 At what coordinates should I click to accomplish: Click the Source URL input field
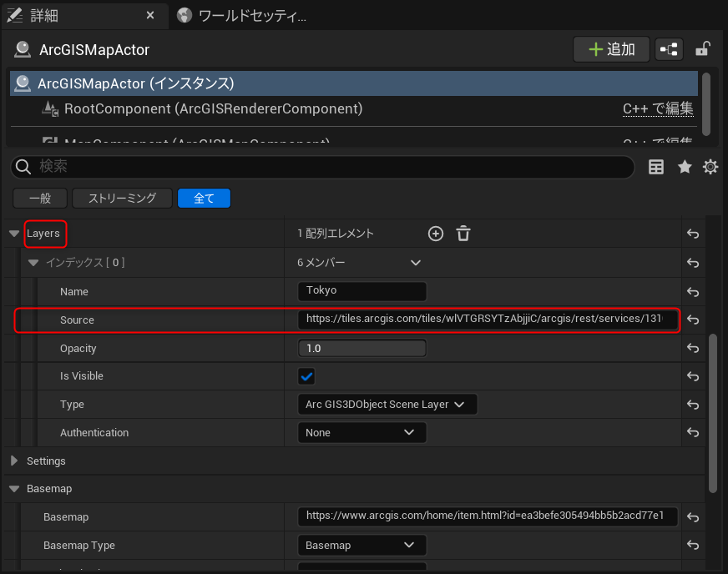pyautogui.click(x=488, y=320)
